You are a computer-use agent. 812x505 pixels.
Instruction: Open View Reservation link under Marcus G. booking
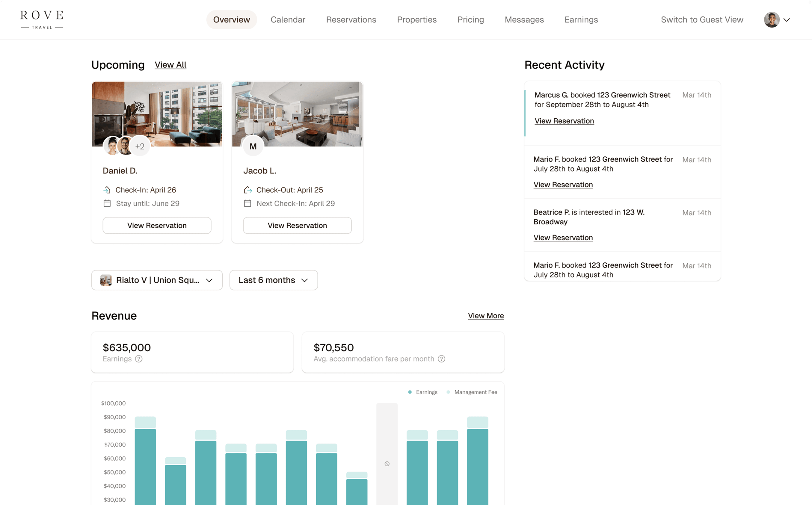564,121
